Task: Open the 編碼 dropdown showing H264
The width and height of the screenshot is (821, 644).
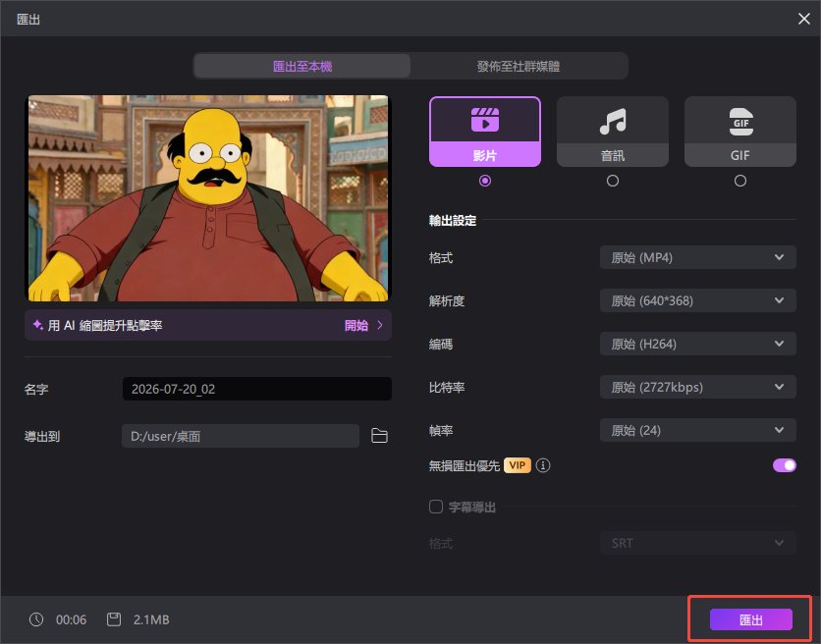Action: pyautogui.click(x=698, y=344)
